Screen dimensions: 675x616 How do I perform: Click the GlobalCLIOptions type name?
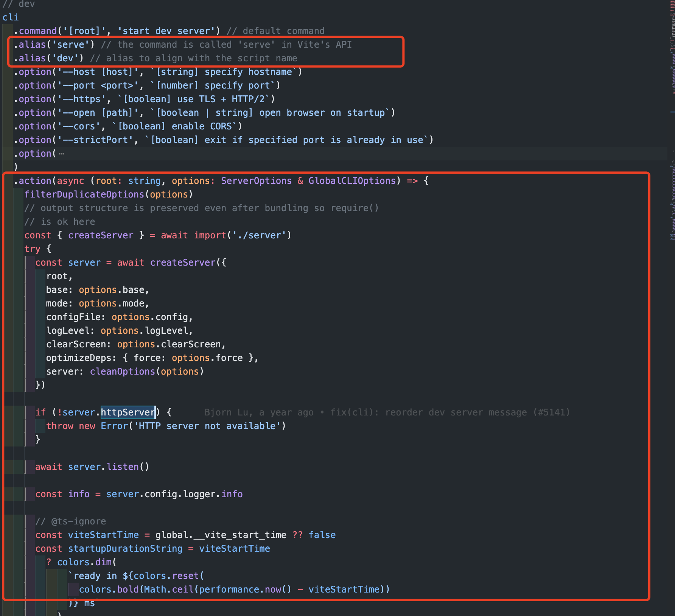[x=352, y=181]
